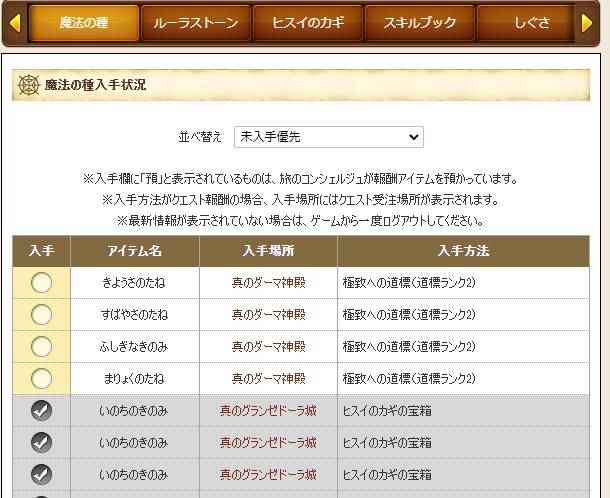Click the 入手場所 column header

click(268, 251)
